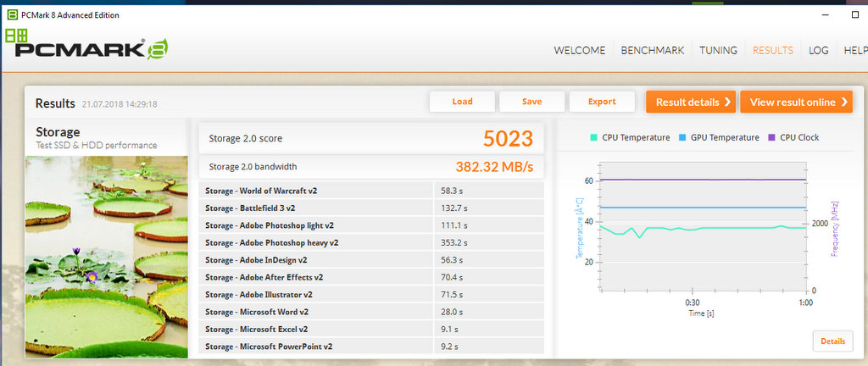Viewport: 868px width, 366px height.
Task: Select the Storage - World of Warcraft v2 row
Action: [371, 191]
